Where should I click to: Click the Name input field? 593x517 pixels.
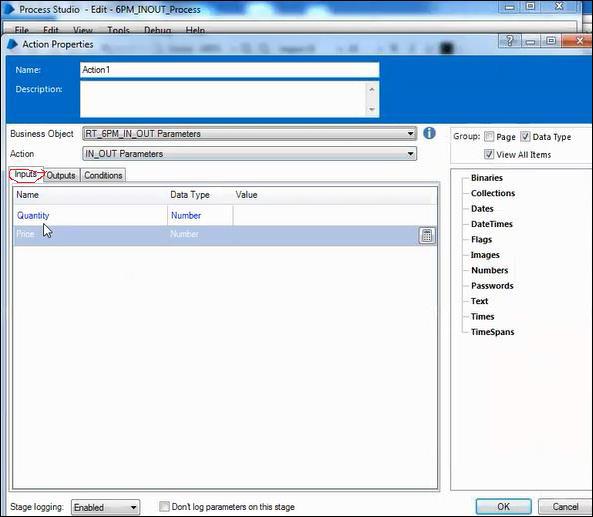point(230,70)
